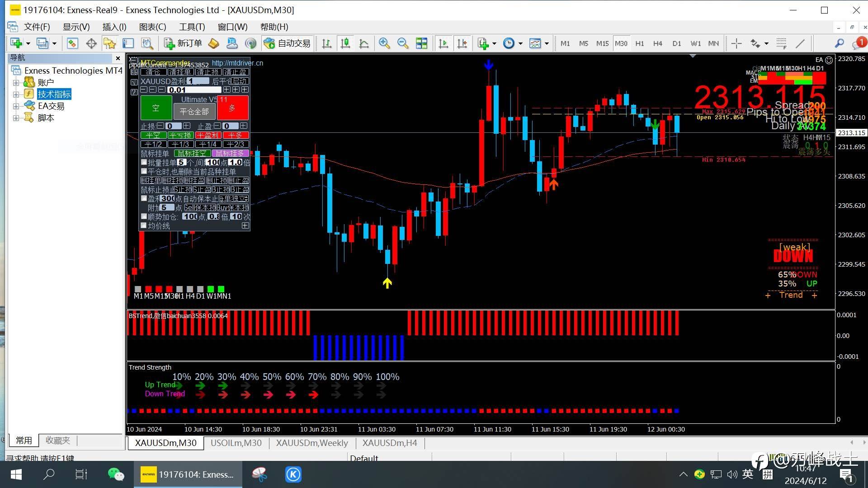Click the gray 平仓全部 button

pos(194,111)
